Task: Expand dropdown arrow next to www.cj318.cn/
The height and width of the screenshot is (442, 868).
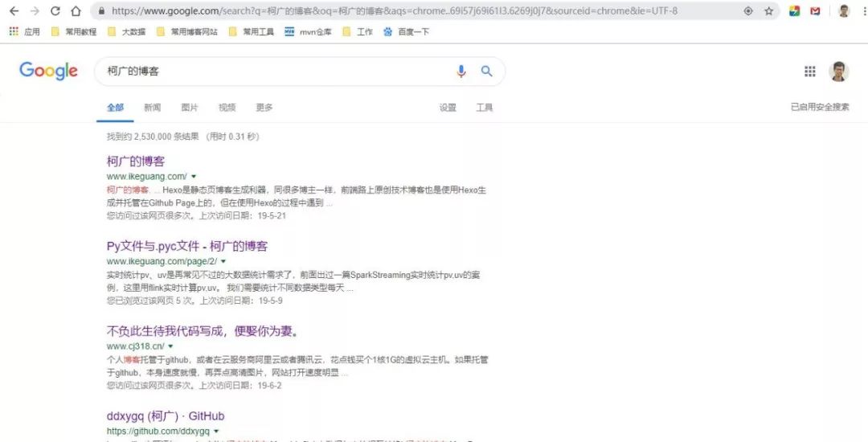Action: [x=170, y=346]
